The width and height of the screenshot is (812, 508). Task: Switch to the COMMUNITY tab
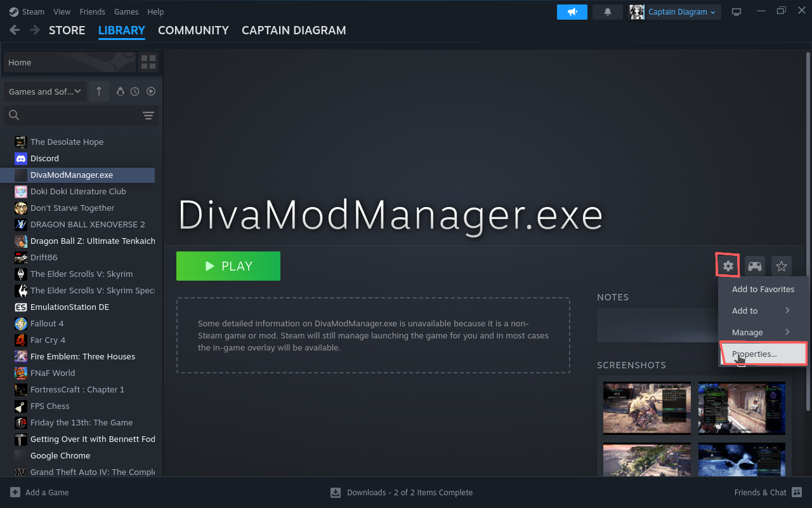193,30
